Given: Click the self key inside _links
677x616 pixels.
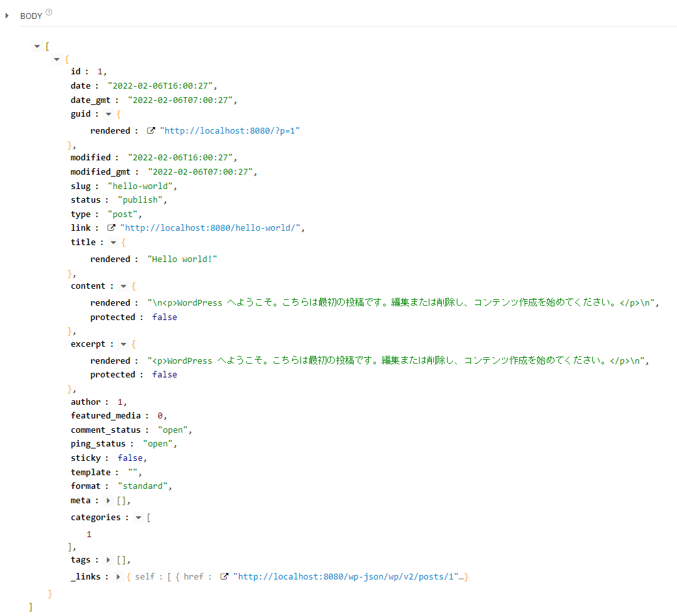Looking at the screenshot, I should (x=145, y=577).
